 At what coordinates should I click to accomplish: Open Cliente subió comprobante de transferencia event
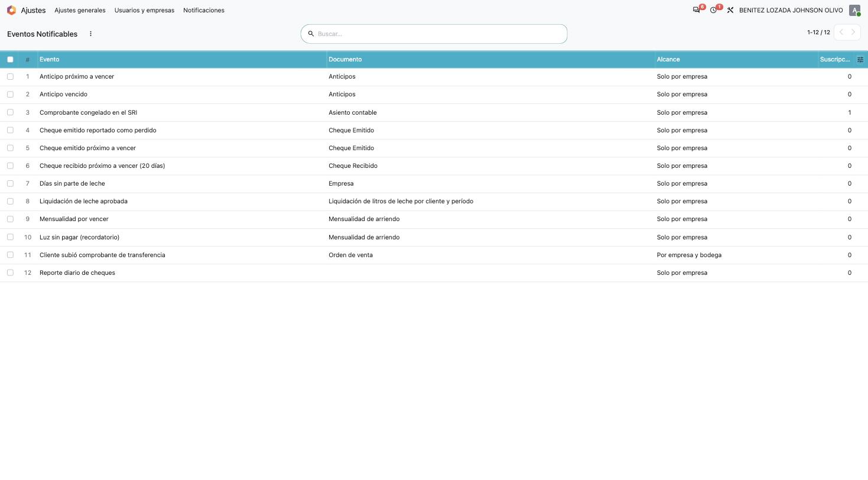coord(102,255)
